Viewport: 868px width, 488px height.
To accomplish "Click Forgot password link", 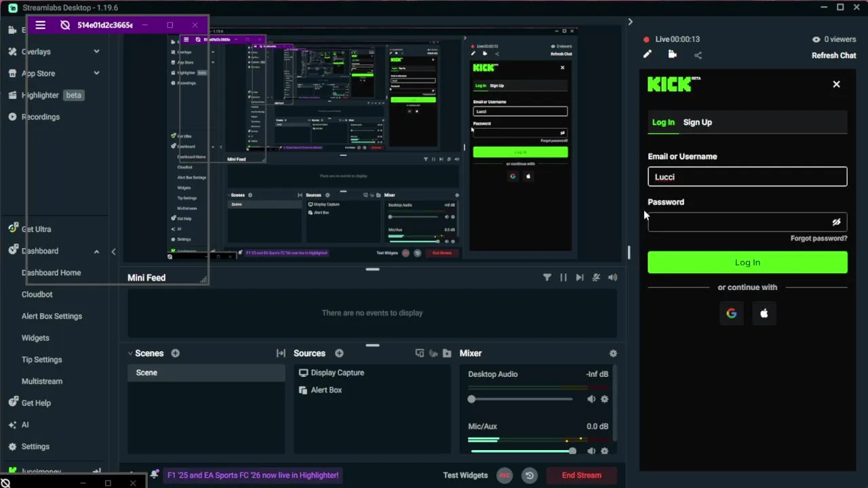I will pos(818,239).
